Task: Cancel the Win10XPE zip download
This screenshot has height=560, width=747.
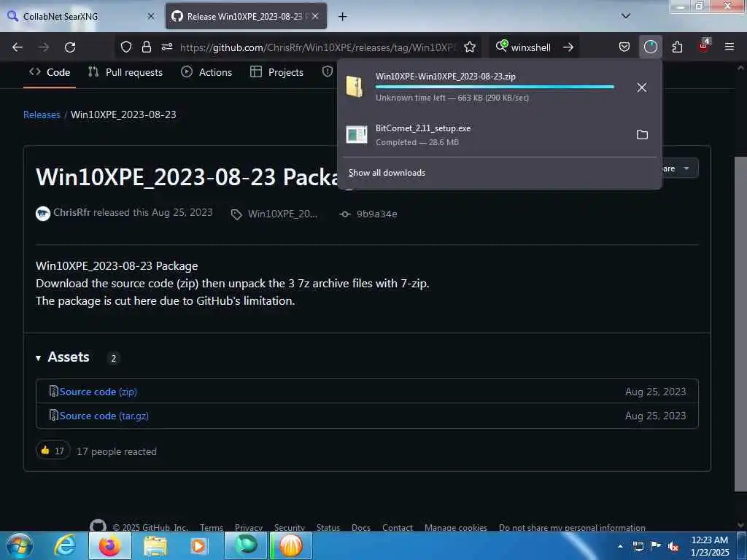Action: [x=642, y=87]
